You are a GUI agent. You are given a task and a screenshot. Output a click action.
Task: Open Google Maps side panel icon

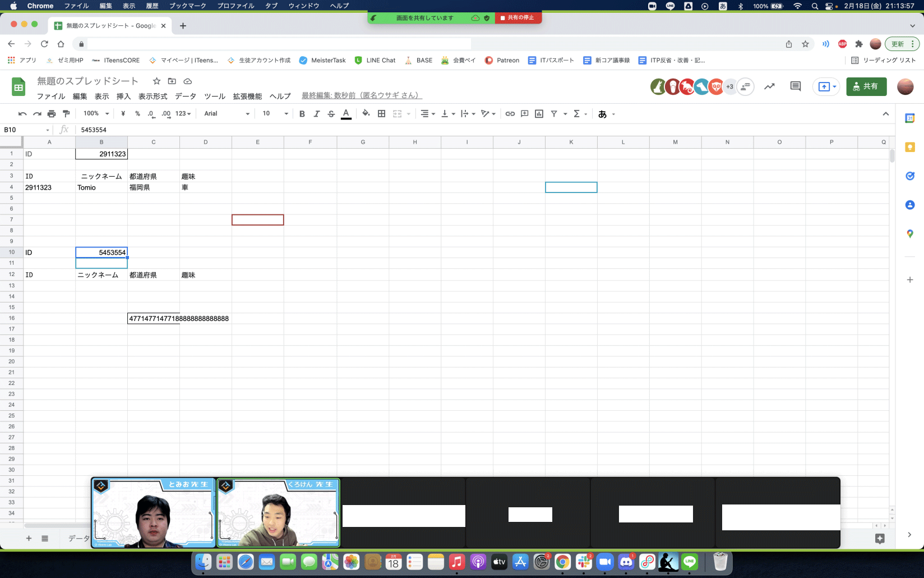coord(910,233)
